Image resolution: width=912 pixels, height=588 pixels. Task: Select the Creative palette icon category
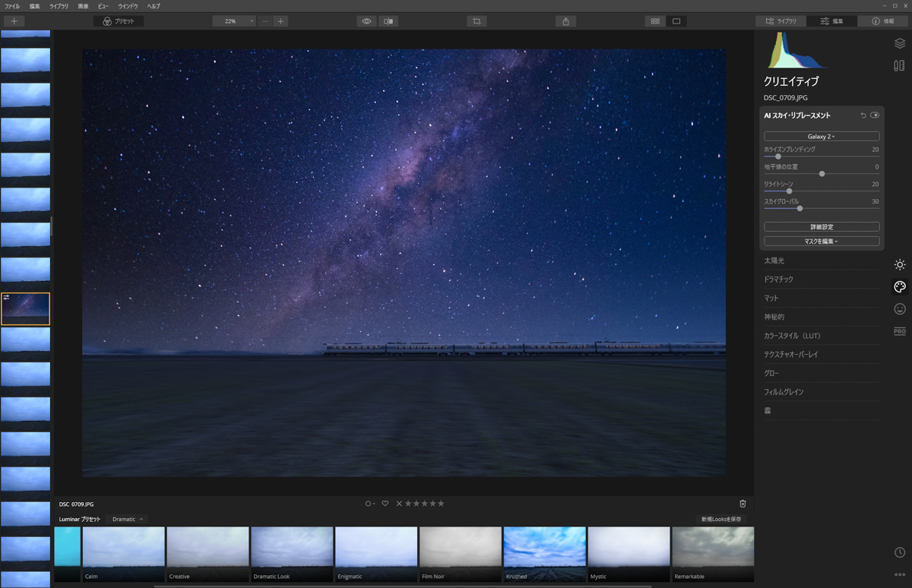[x=900, y=287]
